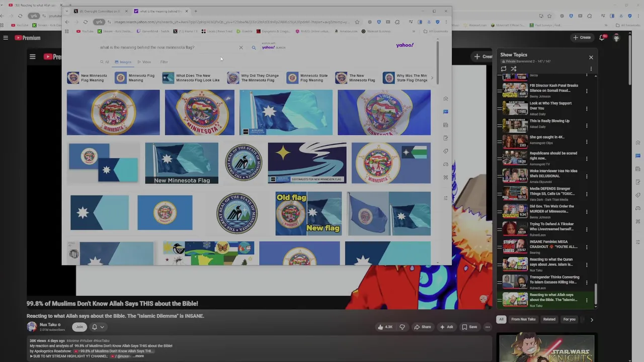Open Nux Taku channel avatar
Image resolution: width=644 pixels, height=362 pixels.
click(x=32, y=327)
